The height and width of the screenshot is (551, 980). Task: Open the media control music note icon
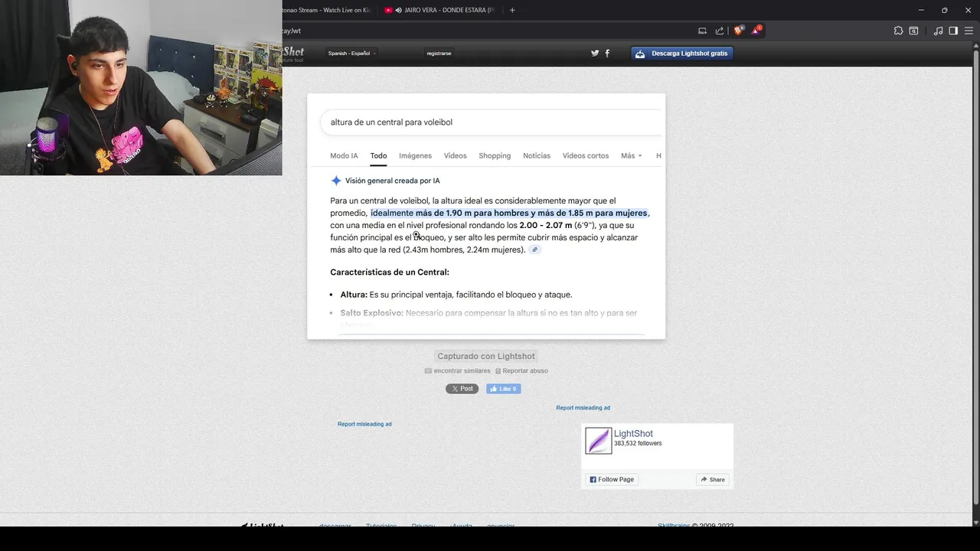tap(938, 31)
